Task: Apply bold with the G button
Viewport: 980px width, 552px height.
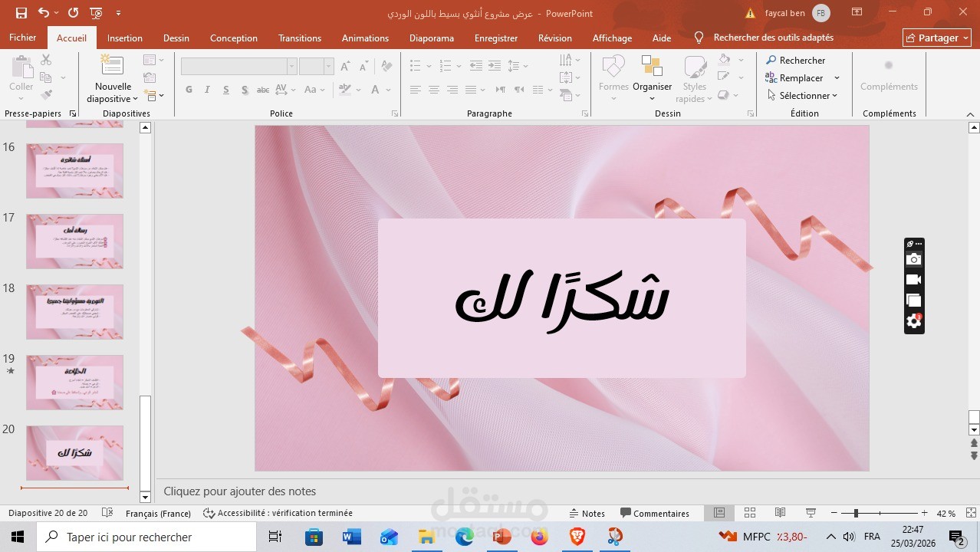Action: click(x=189, y=90)
